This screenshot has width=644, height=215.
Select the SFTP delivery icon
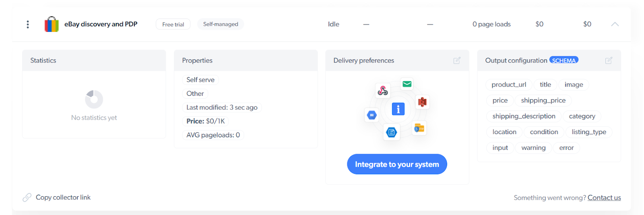(x=419, y=128)
